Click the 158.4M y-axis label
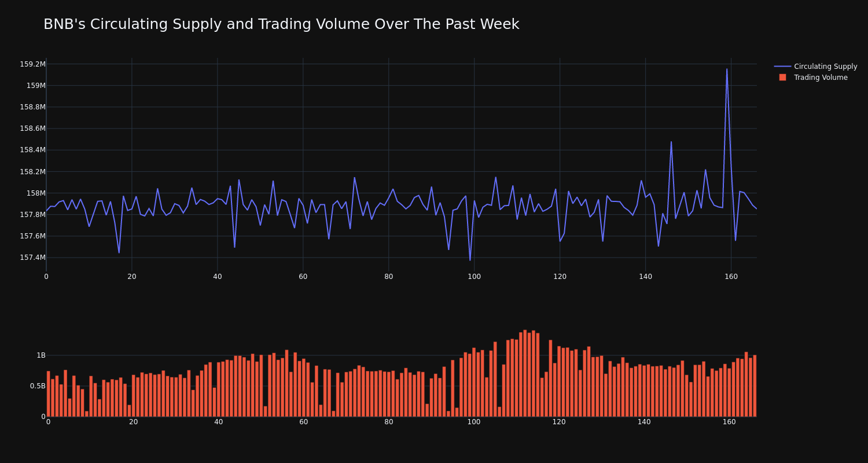Image resolution: width=868 pixels, height=463 pixels. click(x=32, y=150)
